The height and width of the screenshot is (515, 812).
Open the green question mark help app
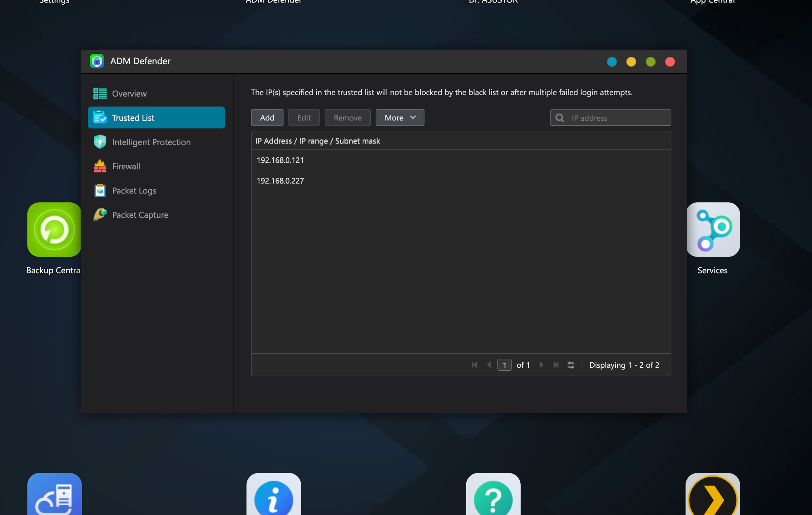(493, 494)
